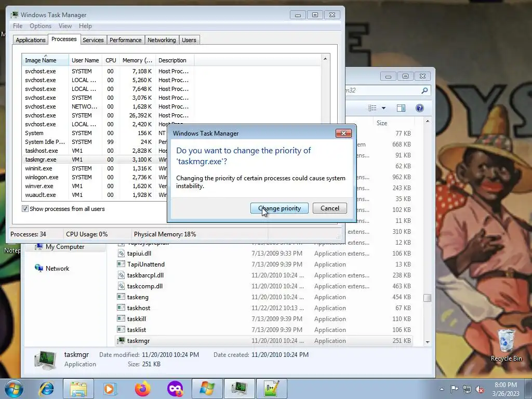Launch Internet Explorer from taskbar

point(47,389)
